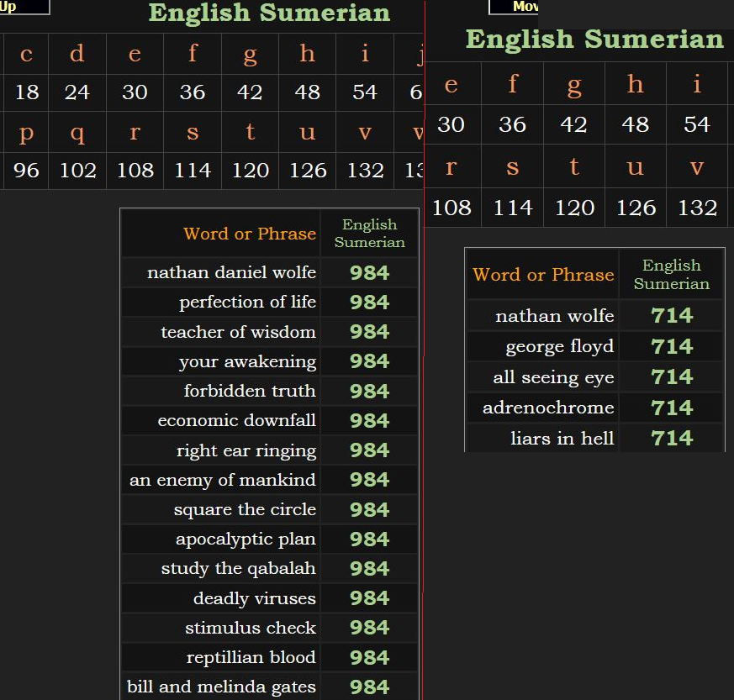Screen dimensions: 734x700
Task: Click 714 value beside 'liars in hell'
Action: coord(672,439)
